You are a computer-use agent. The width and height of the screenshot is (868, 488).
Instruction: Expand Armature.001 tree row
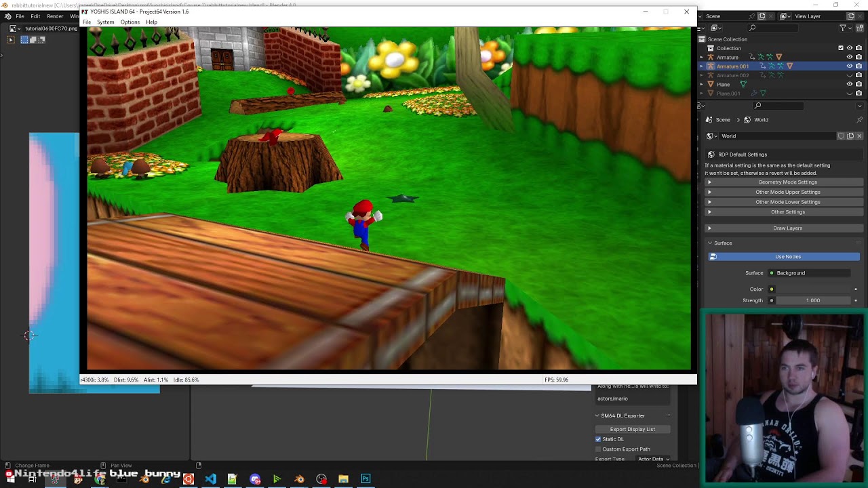click(702, 66)
